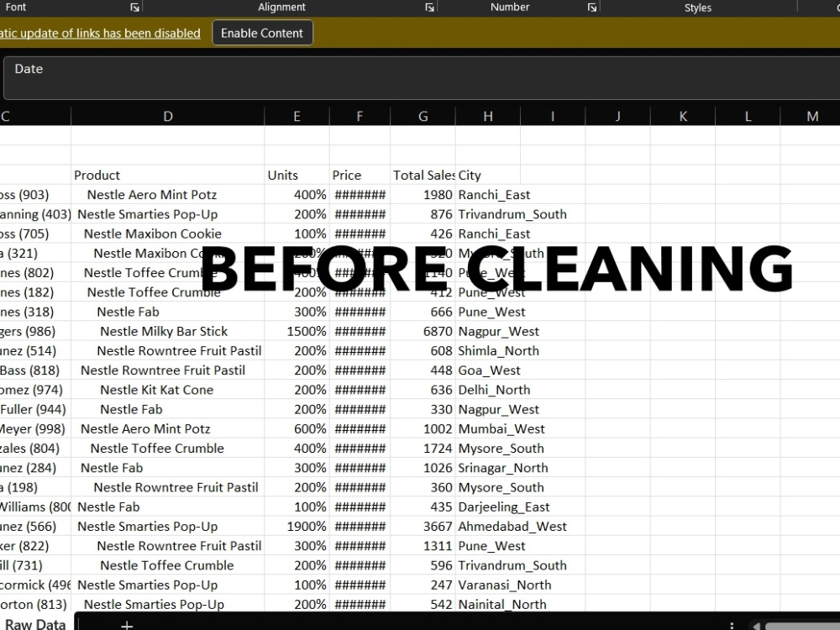Switch to the Raw Data sheet tab
Viewport: 840px width, 630px height.
click(x=35, y=623)
